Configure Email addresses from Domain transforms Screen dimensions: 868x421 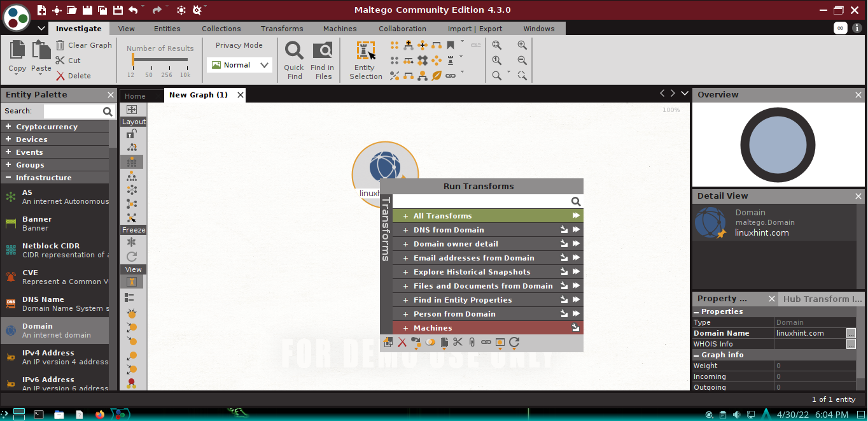pyautogui.click(x=563, y=258)
